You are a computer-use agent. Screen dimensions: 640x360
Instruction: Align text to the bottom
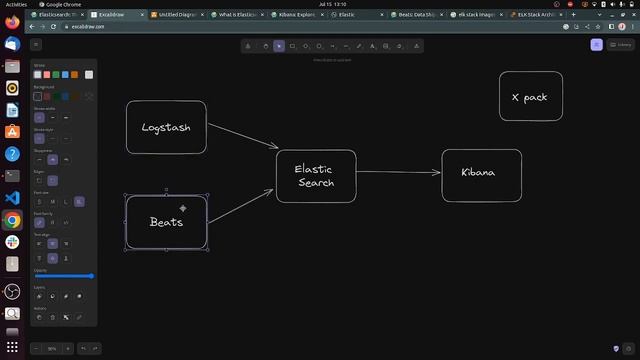66,258
